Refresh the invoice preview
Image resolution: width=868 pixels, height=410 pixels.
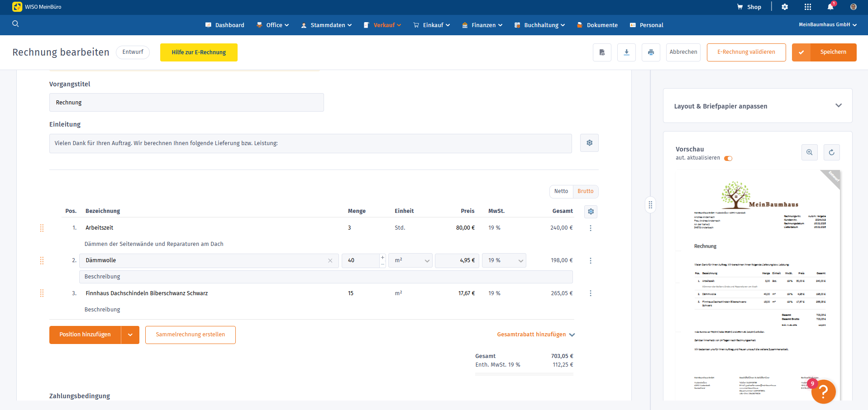pos(831,152)
